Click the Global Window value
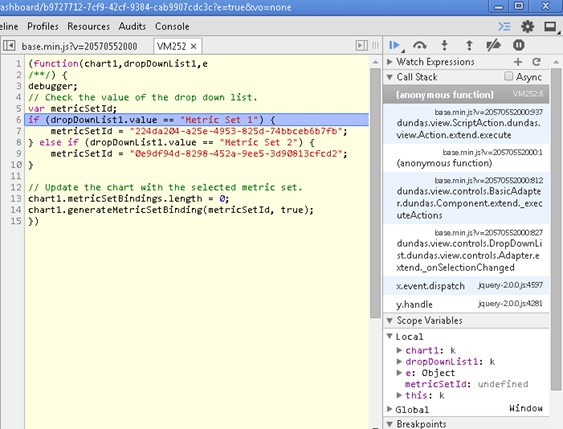Image resolution: width=563 pixels, height=429 pixels. click(526, 408)
